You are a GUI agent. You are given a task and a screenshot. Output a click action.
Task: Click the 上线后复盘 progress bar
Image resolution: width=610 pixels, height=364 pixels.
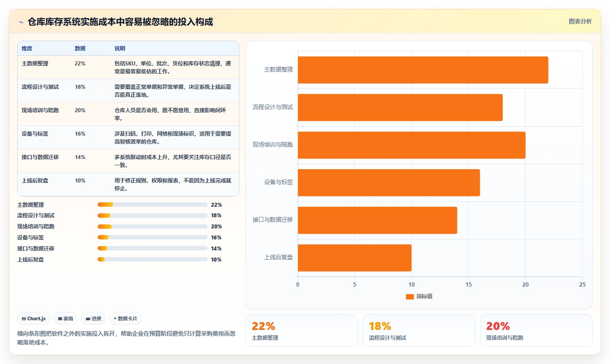pos(152,259)
